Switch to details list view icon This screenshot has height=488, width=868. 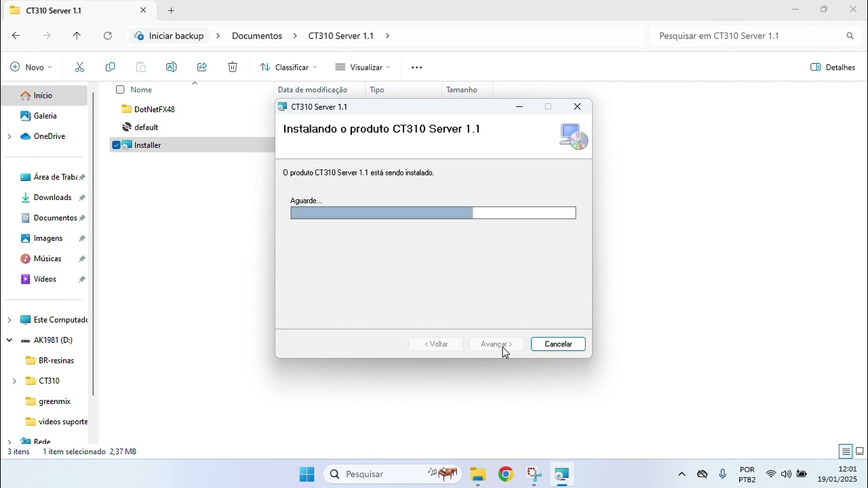[x=846, y=451]
